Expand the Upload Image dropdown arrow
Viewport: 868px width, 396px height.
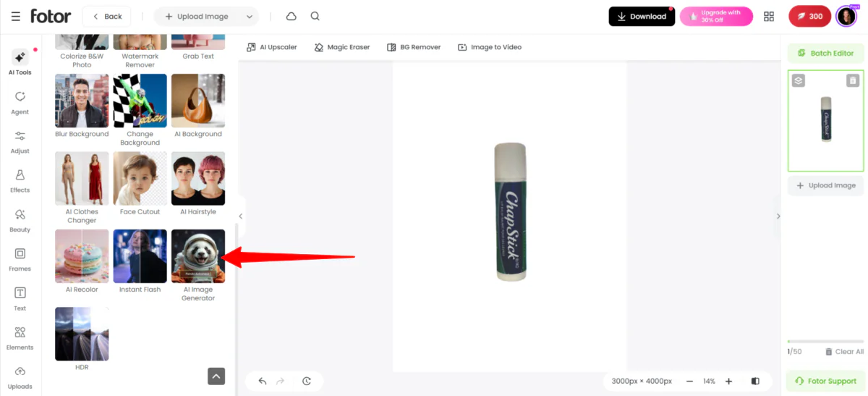pos(250,16)
